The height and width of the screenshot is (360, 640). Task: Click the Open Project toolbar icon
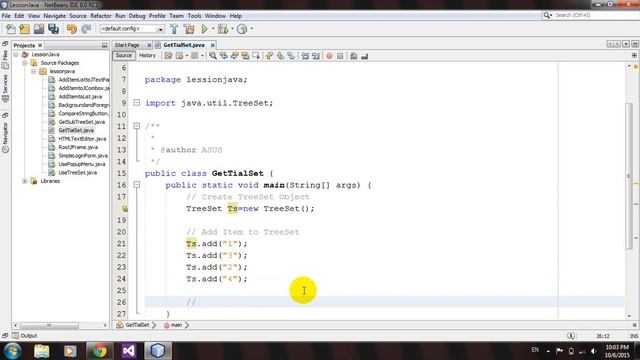coord(39,29)
